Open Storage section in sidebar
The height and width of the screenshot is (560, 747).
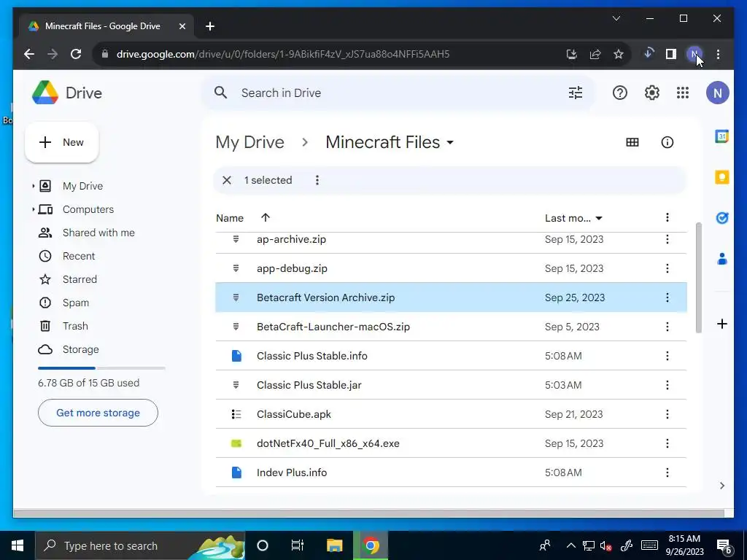(80, 349)
